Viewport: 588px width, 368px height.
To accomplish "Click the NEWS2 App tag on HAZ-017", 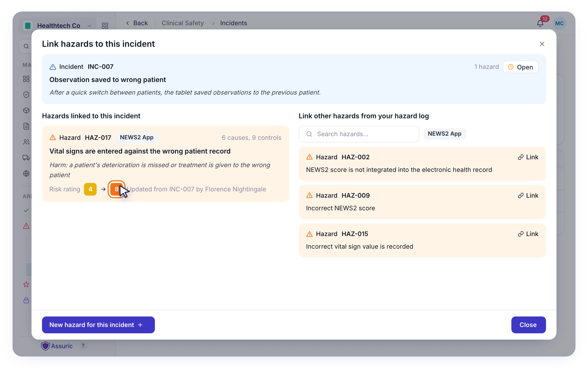I will [x=136, y=137].
